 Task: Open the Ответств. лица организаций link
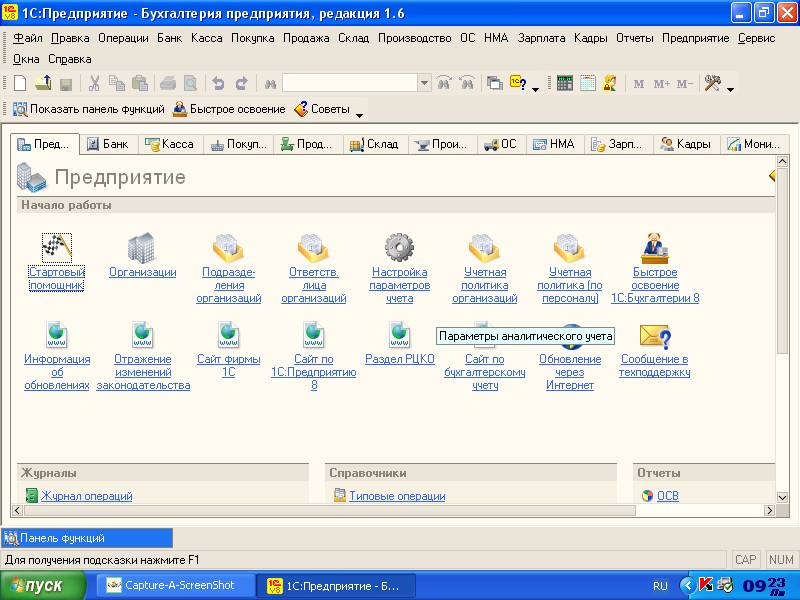pos(314,285)
